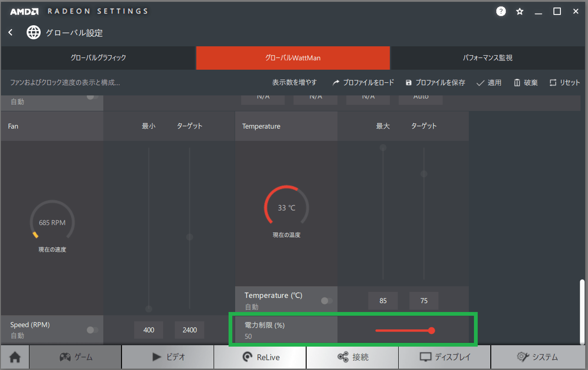Click 現在の速度 label
The width and height of the screenshot is (588, 370).
pos(52,250)
